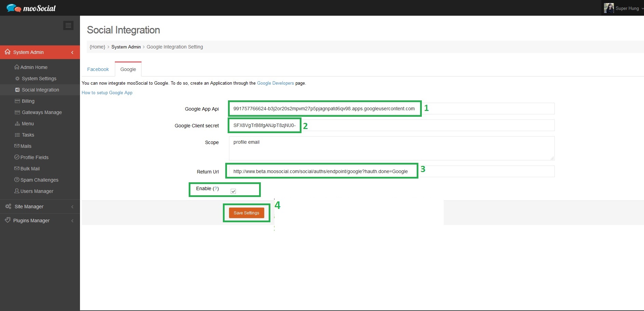Click the Menu sitemap icon
Image resolution: width=644 pixels, height=311 pixels.
[x=17, y=124]
